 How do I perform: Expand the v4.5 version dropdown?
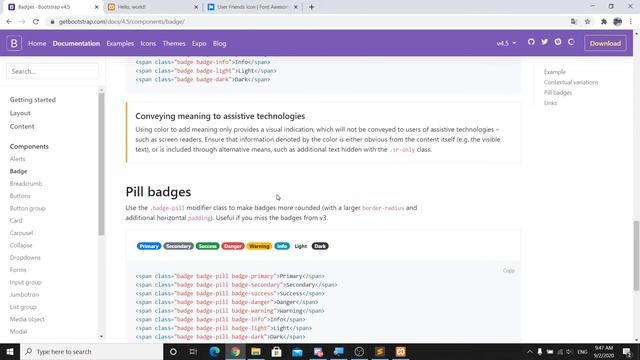coord(506,43)
